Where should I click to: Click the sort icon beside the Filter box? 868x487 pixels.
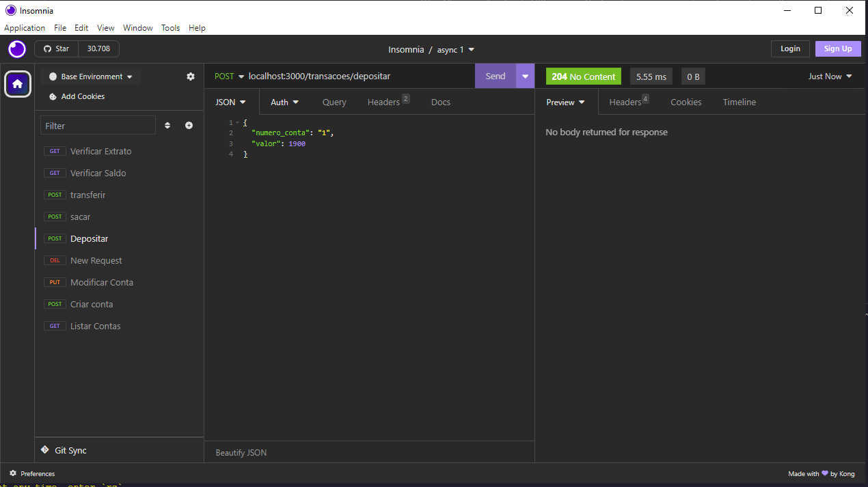(x=167, y=125)
